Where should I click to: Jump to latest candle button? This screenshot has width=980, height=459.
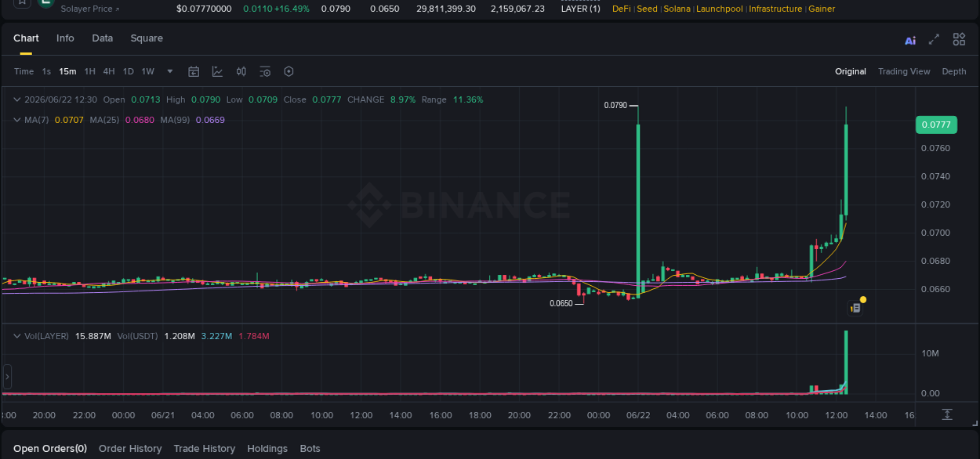(x=947, y=414)
